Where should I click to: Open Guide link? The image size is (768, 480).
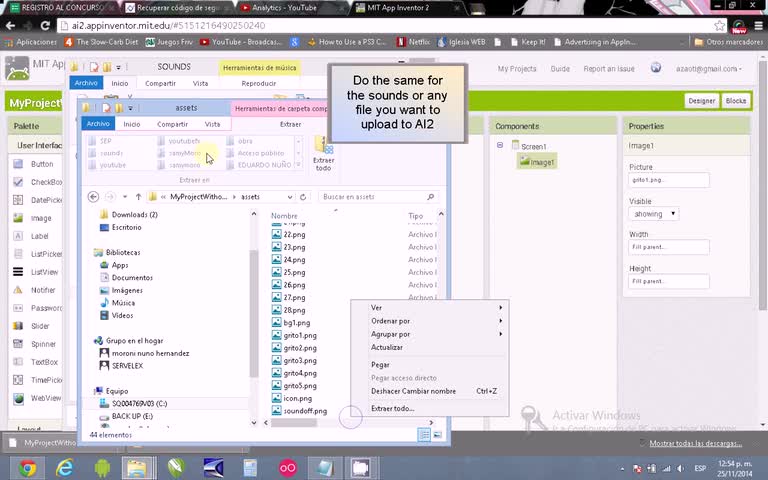click(560, 69)
